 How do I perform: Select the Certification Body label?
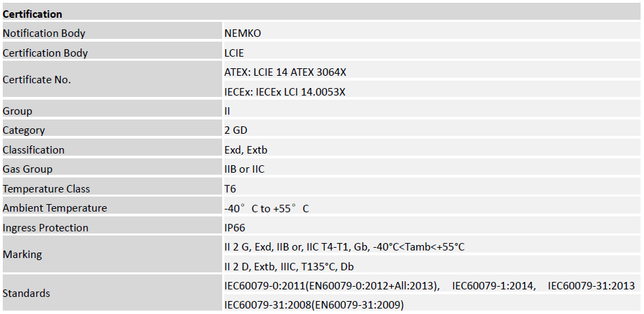(x=45, y=53)
